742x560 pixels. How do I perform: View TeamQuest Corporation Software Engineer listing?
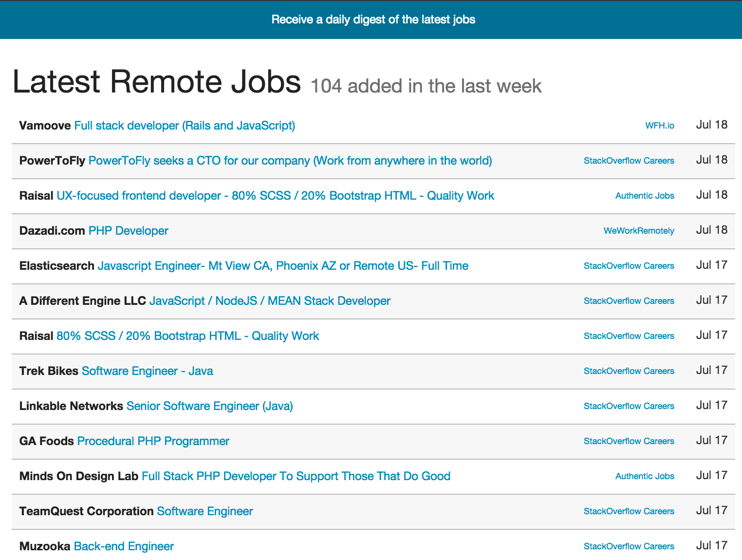pos(204,511)
